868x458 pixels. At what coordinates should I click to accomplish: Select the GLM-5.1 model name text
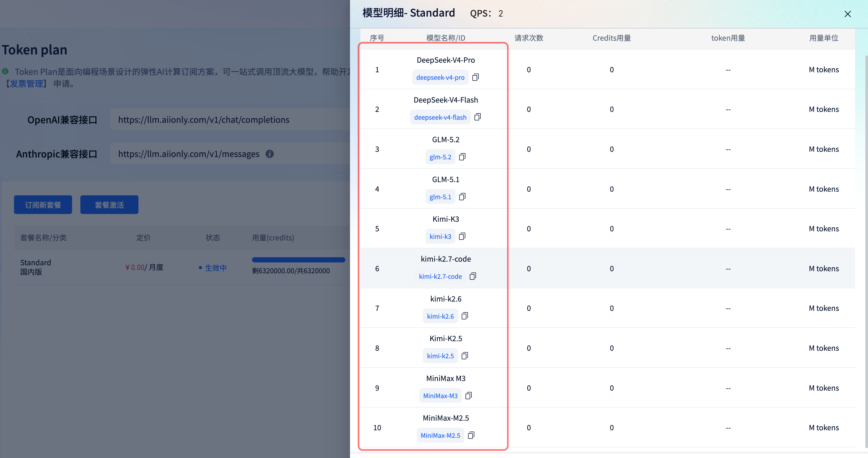[x=445, y=180]
